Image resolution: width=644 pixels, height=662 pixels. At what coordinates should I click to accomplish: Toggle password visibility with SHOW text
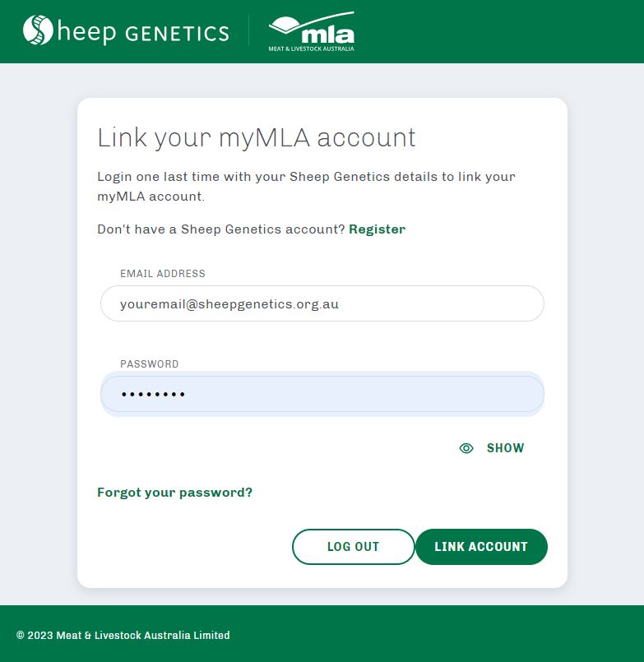click(x=505, y=448)
